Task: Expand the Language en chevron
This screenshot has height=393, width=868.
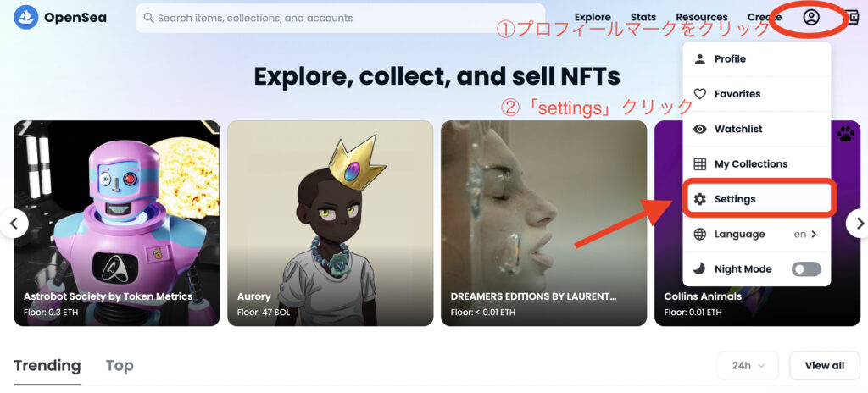Action: pos(814,234)
